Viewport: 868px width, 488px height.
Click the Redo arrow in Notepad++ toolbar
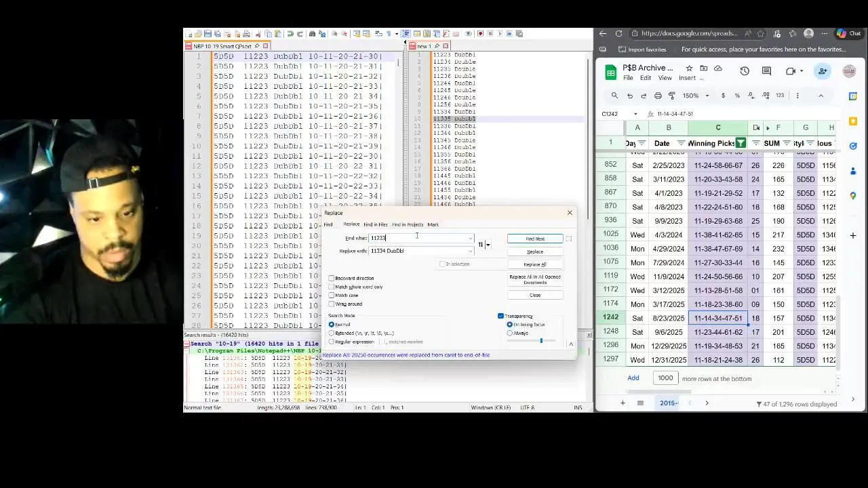(x=300, y=34)
